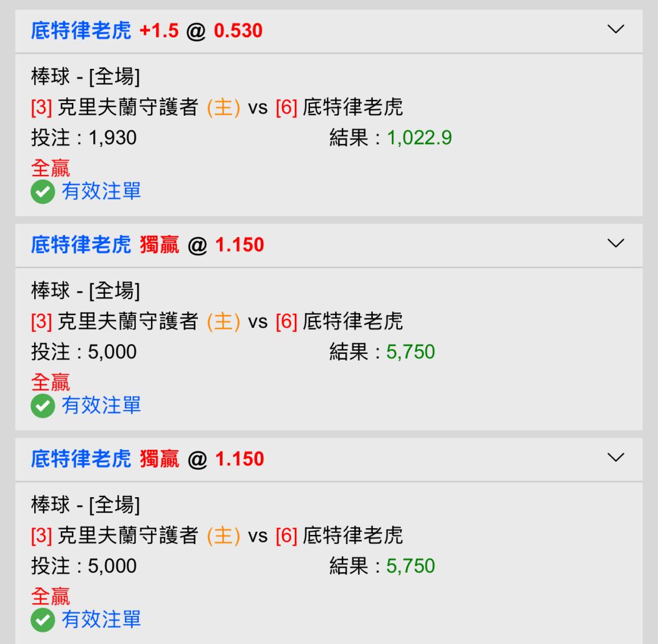Open 有效注單 link in the bottom bet slip
This screenshot has width=658, height=644.
tap(101, 620)
